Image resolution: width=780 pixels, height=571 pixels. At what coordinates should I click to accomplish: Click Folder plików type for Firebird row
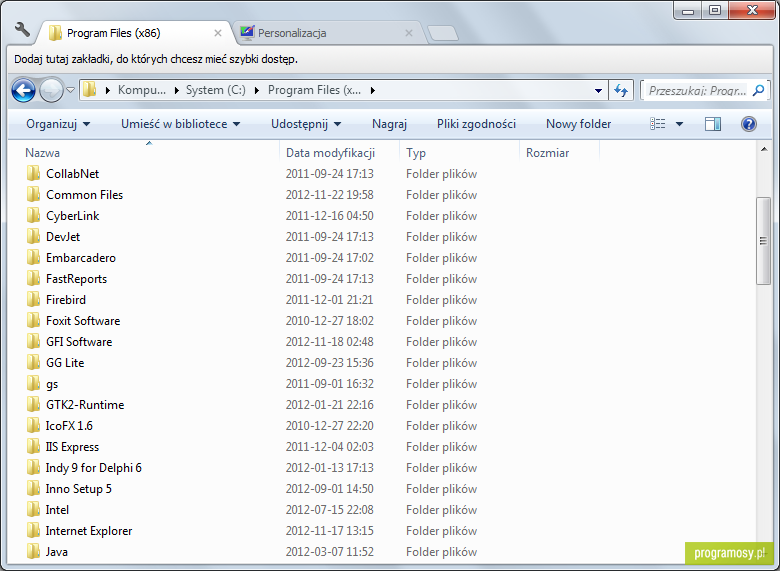(441, 299)
